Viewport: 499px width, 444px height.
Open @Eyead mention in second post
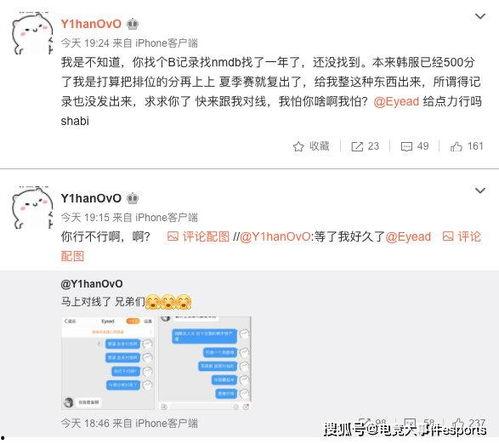pyautogui.click(x=408, y=237)
